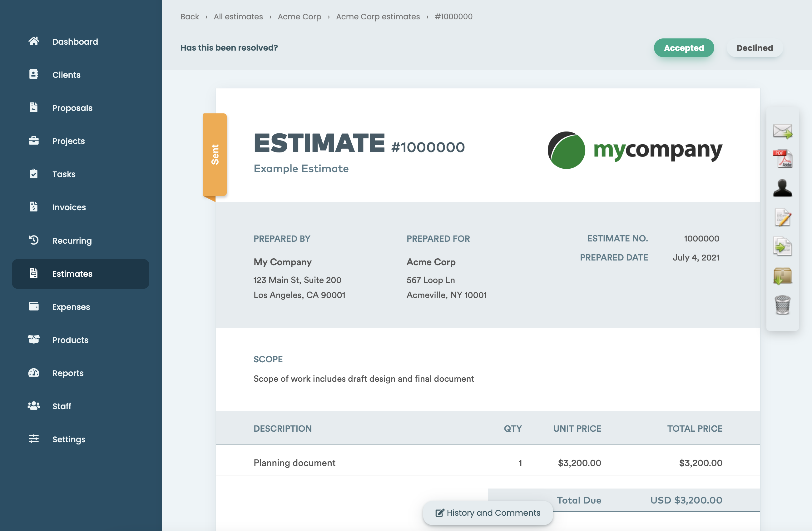Click the archive box icon

click(x=782, y=276)
